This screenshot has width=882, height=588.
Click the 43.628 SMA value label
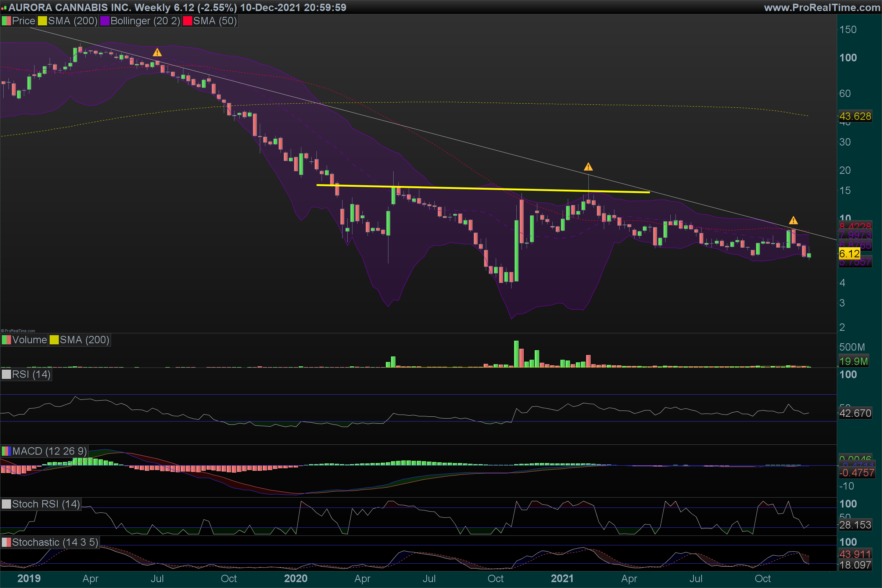click(855, 116)
